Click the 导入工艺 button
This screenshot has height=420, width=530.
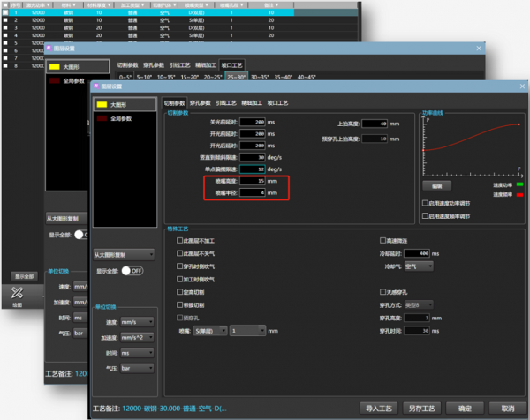point(377,408)
